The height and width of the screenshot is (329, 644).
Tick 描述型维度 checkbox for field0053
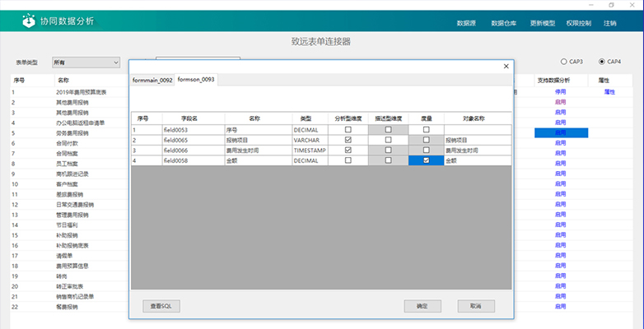388,130
